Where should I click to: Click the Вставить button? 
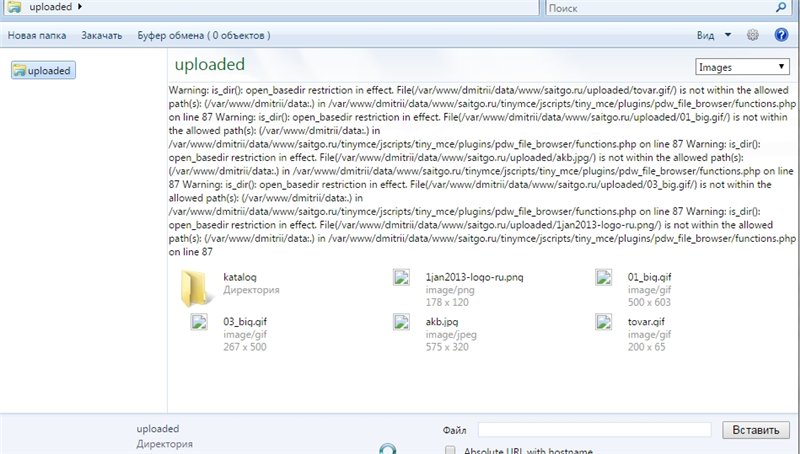click(756, 430)
